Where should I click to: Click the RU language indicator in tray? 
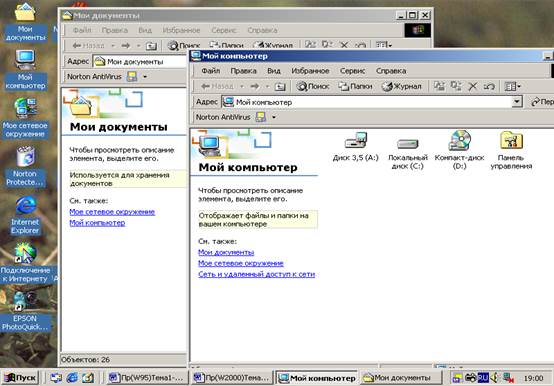click(483, 378)
